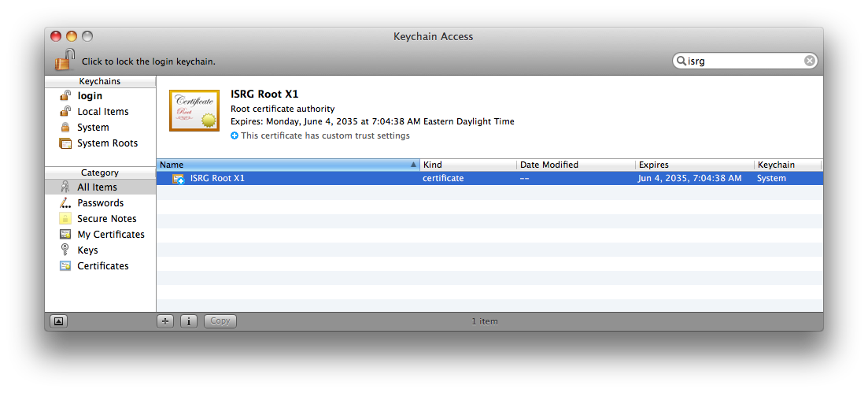
Task: Toggle the keychain preview pane button
Action: [59, 321]
